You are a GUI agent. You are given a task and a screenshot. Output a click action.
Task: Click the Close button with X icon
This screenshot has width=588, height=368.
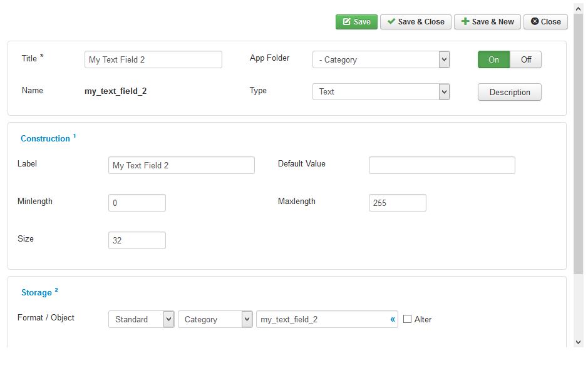coord(545,22)
